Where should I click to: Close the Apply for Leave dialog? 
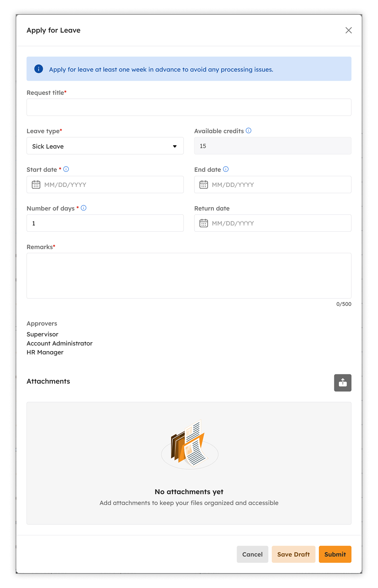[x=348, y=30]
